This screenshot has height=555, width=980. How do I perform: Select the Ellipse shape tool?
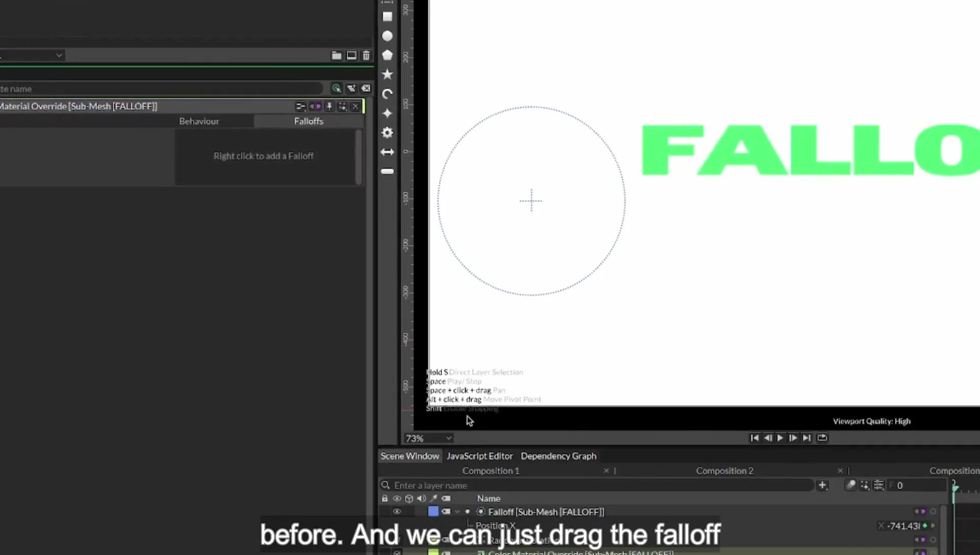[x=387, y=36]
